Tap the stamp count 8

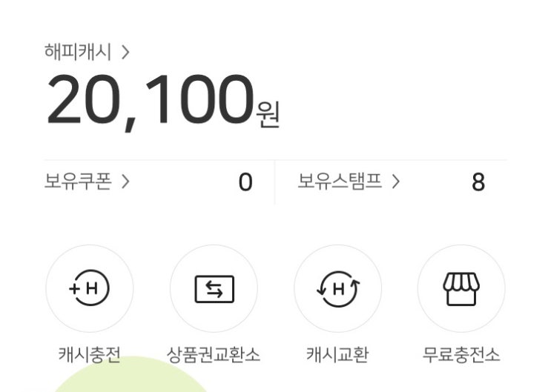click(478, 182)
